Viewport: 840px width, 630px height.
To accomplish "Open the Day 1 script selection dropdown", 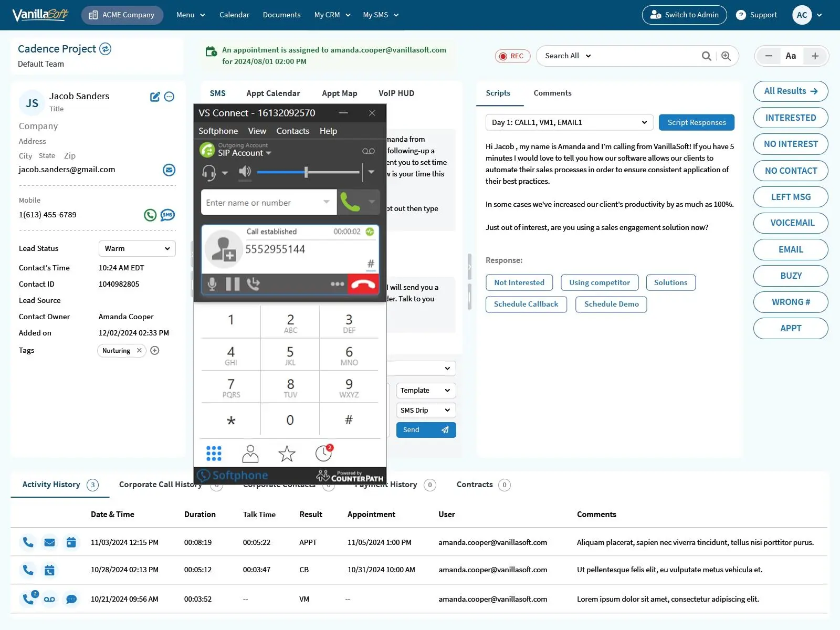I will (569, 122).
